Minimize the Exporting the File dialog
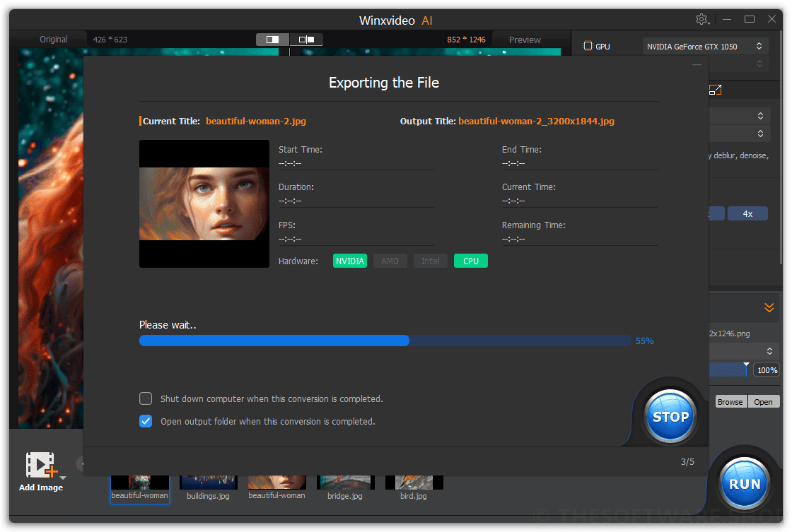 point(697,65)
